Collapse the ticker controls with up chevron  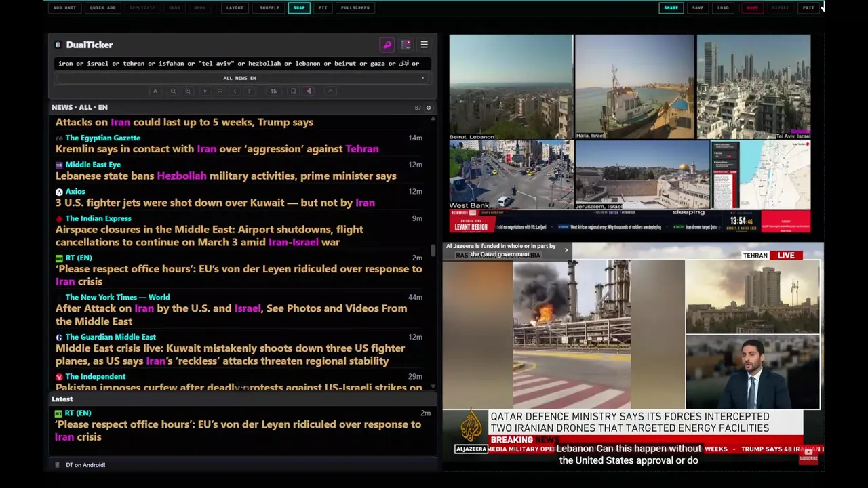(x=330, y=91)
